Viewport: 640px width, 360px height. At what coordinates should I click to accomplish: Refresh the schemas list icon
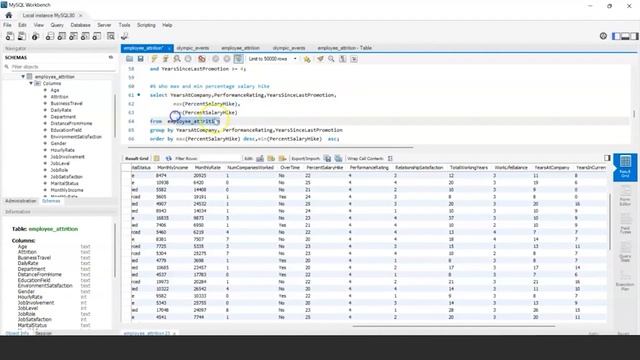click(111, 58)
